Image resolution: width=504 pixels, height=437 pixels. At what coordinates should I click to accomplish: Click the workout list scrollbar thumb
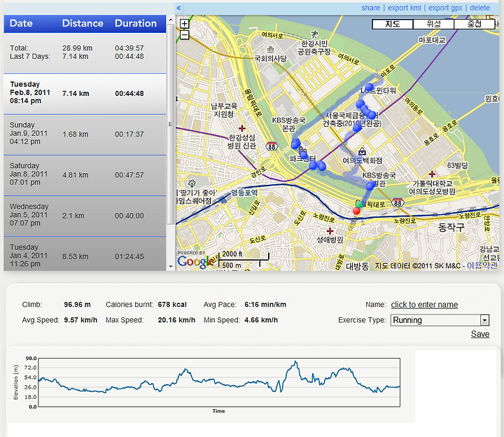click(170, 125)
